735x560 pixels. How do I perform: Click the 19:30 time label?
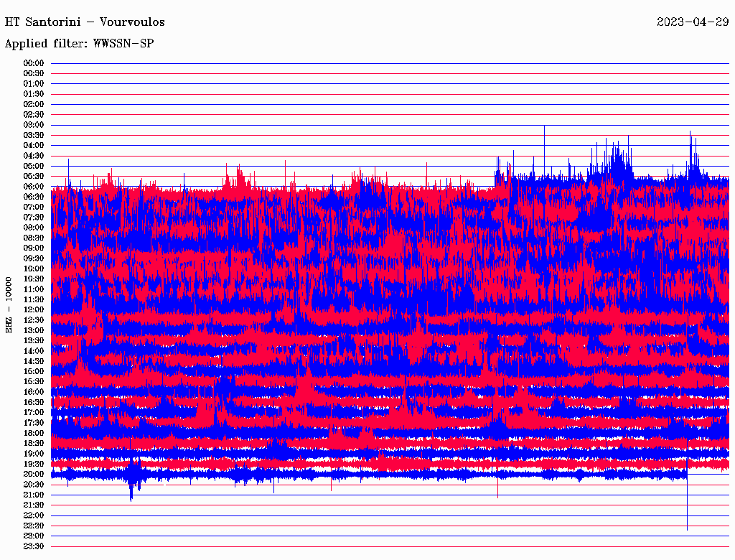34,464
